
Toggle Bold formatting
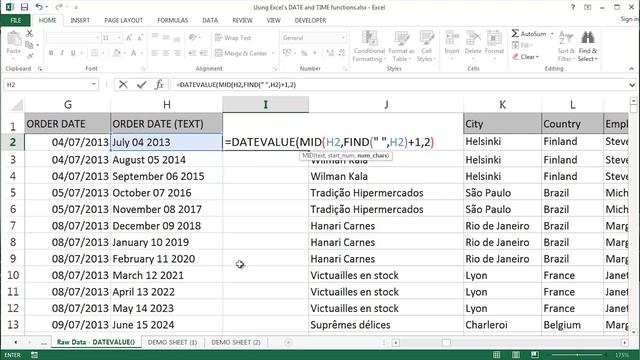click(51, 53)
